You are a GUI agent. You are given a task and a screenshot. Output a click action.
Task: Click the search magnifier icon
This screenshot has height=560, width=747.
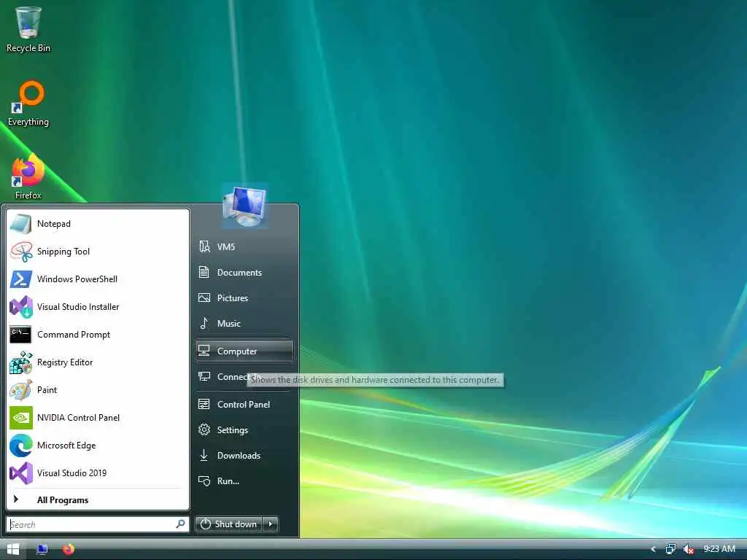tap(181, 524)
